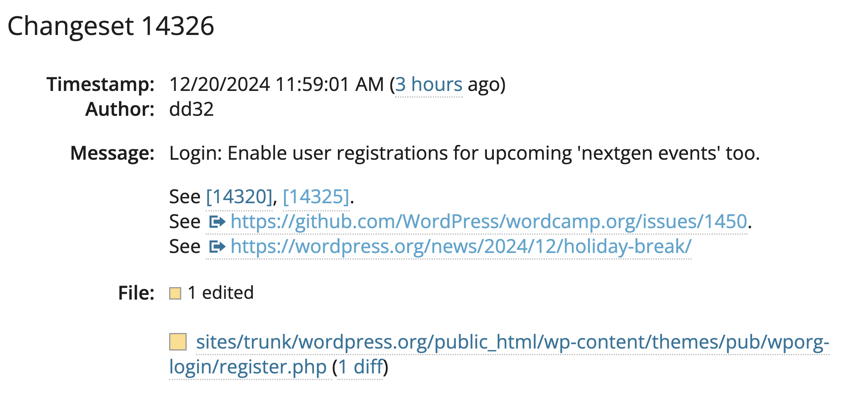Open the GitHub wordcamp.org issue 1450 URL
868x408 pixels.
click(x=488, y=222)
